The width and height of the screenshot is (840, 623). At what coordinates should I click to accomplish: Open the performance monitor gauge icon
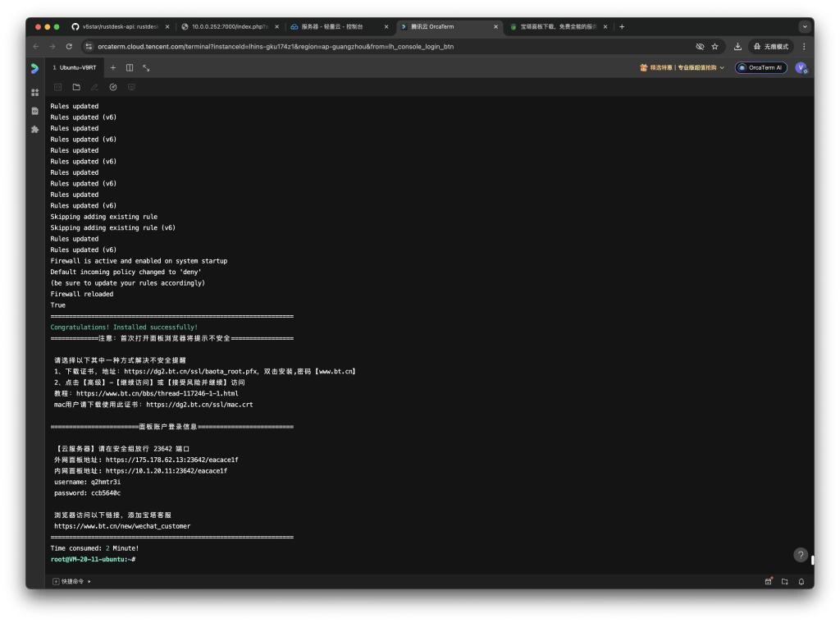click(x=113, y=87)
